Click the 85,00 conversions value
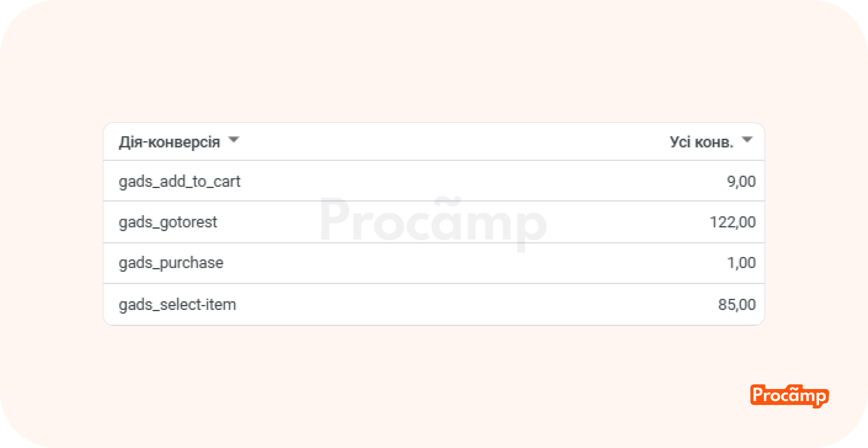Image resolution: width=868 pixels, height=448 pixels. point(737,305)
